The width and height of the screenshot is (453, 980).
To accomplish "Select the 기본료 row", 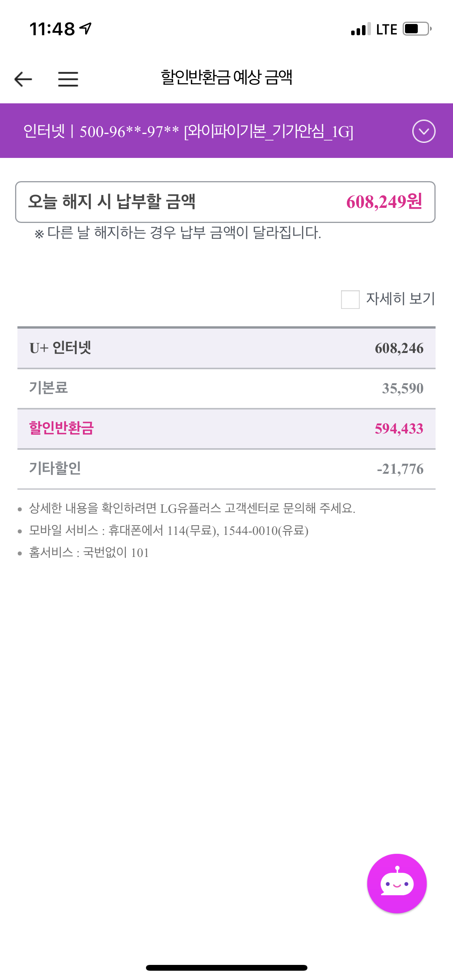I will pos(226,388).
